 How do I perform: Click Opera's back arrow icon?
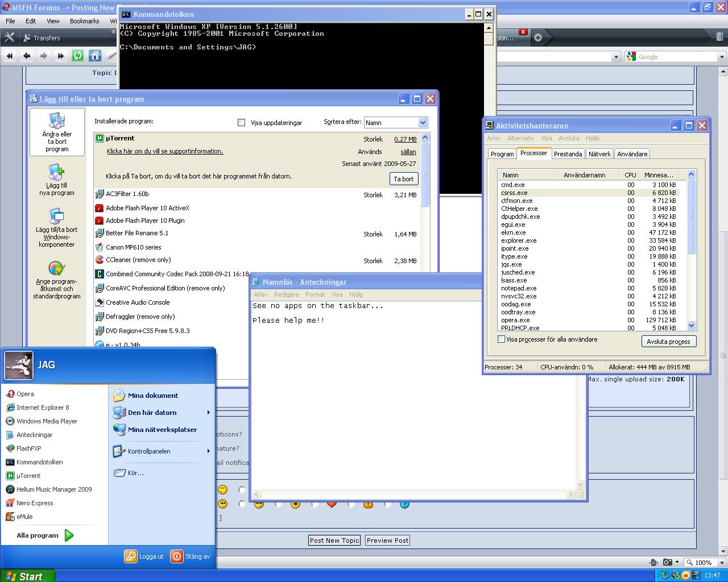27,56
